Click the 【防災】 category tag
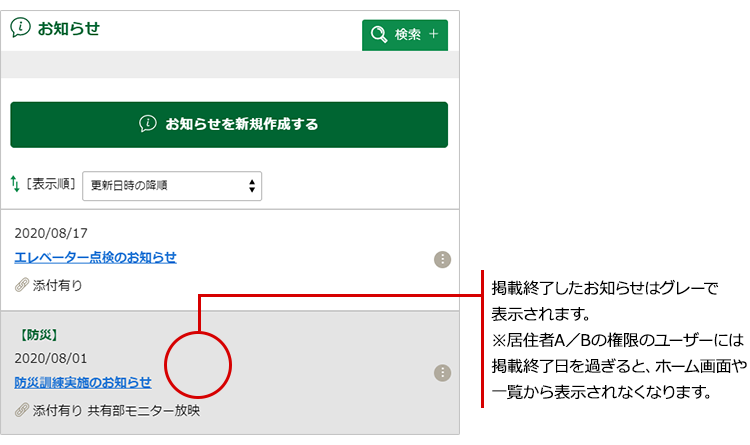 tap(37, 334)
